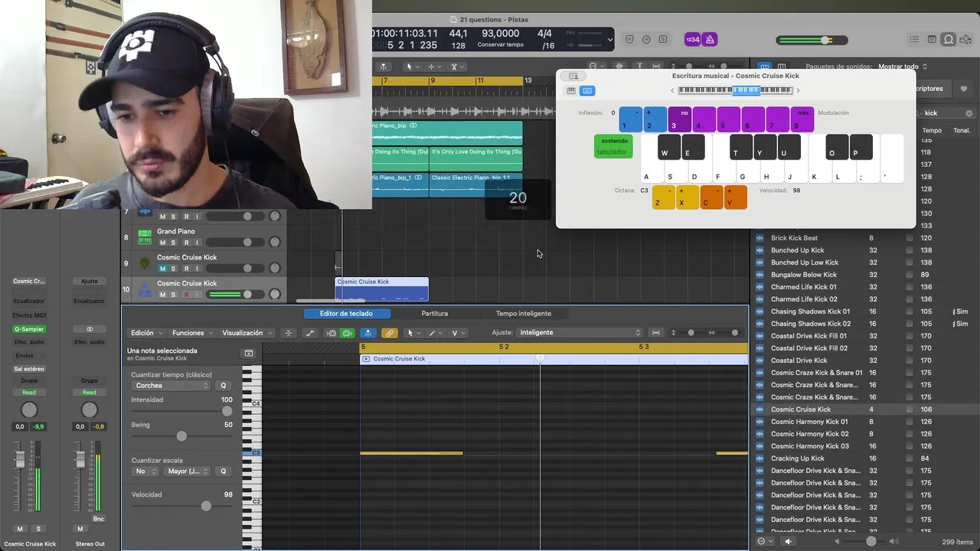Open the Corchea quantize value dropdown
The height and width of the screenshot is (551, 980).
(x=171, y=386)
